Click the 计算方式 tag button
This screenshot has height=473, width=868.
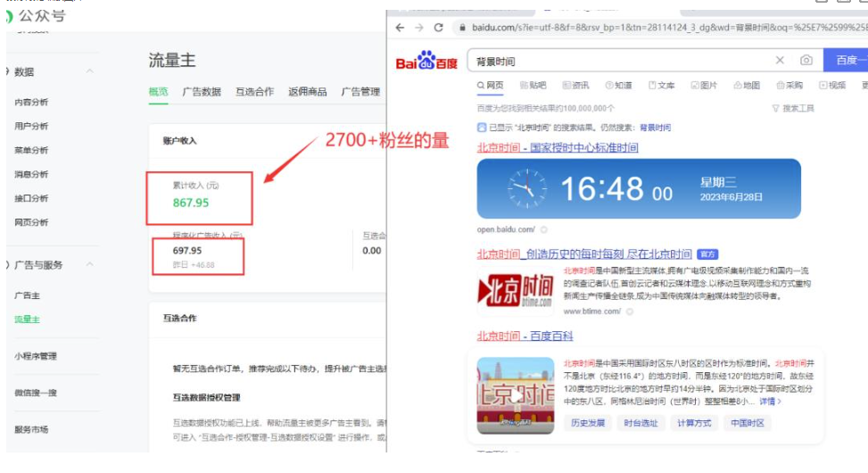click(694, 423)
